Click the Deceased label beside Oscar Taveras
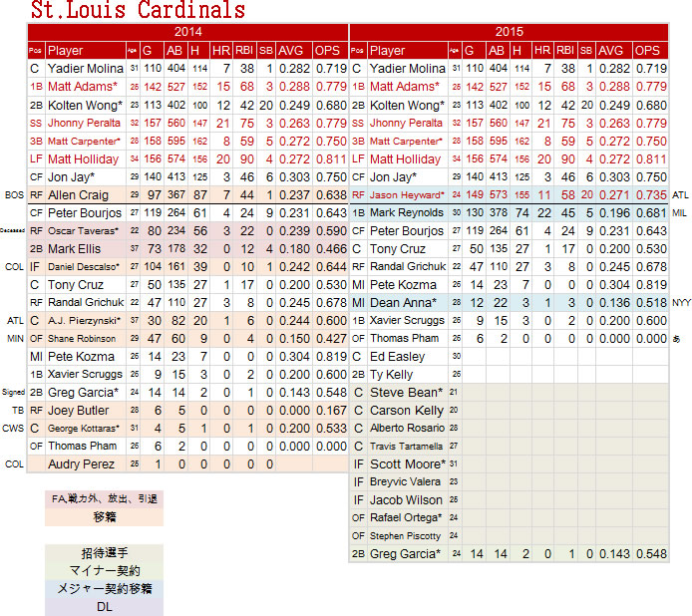 (x=12, y=231)
